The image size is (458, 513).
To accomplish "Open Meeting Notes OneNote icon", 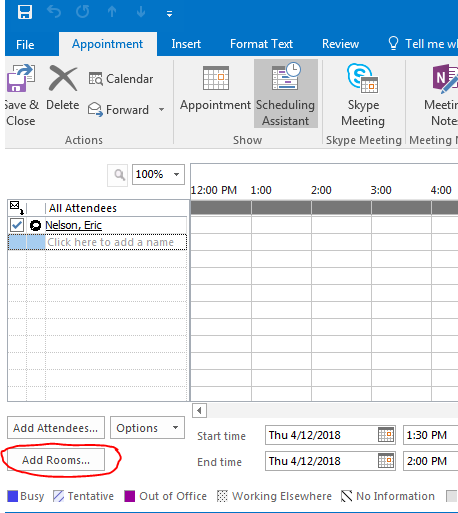I will 445,78.
